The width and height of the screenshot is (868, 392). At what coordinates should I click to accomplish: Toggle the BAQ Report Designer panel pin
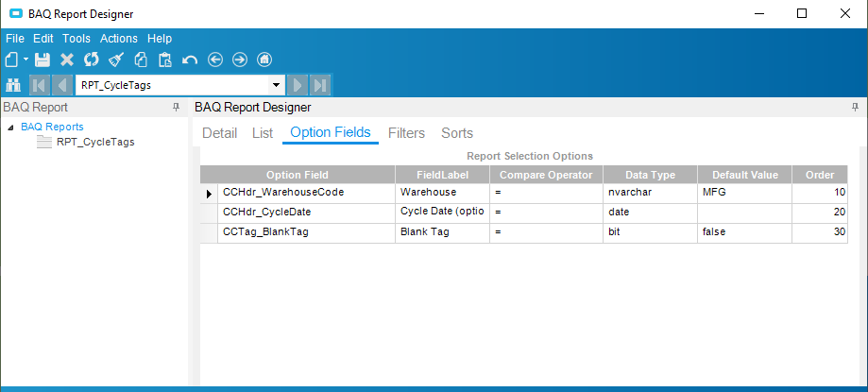(x=856, y=107)
